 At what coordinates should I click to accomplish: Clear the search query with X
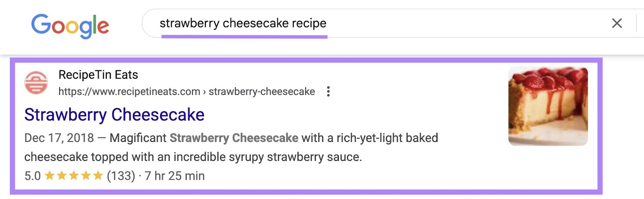617,23
